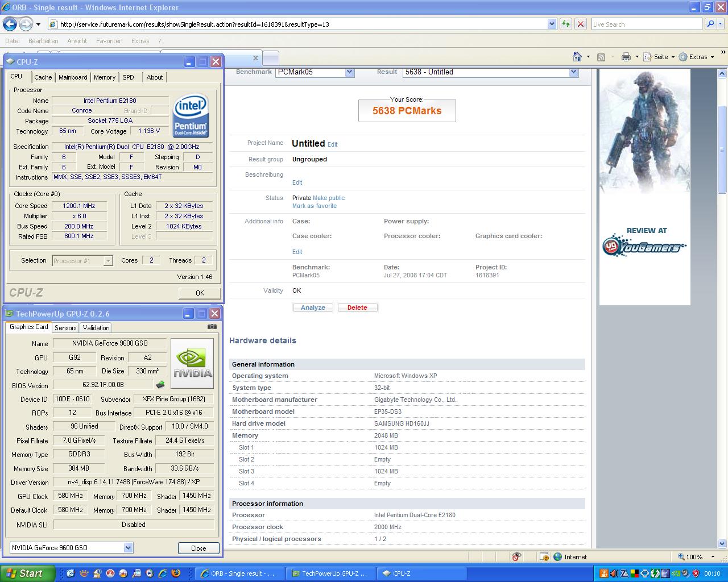Click YouGamers review advertisement

pyautogui.click(x=644, y=187)
